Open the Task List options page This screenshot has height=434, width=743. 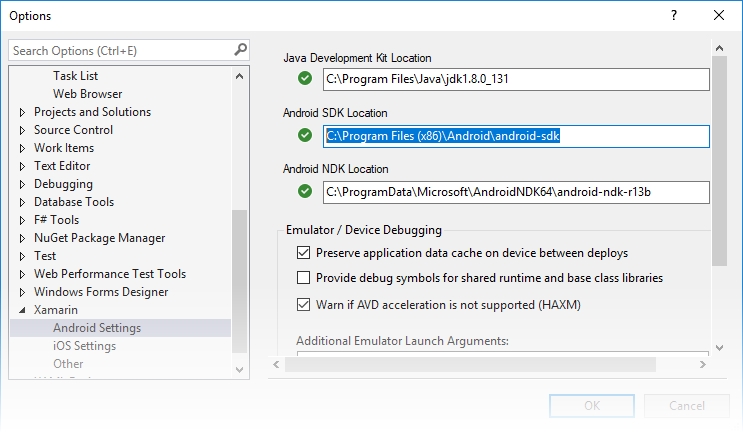pos(75,76)
